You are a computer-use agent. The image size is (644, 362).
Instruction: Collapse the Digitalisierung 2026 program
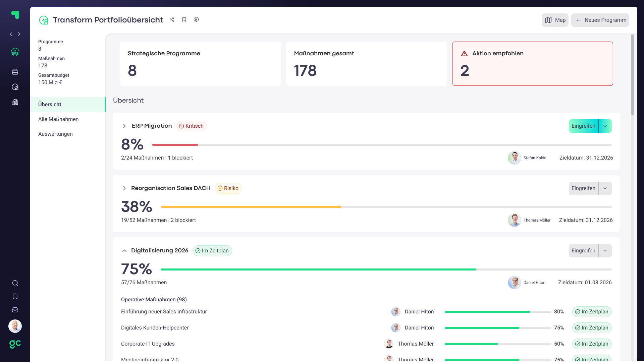(124, 251)
